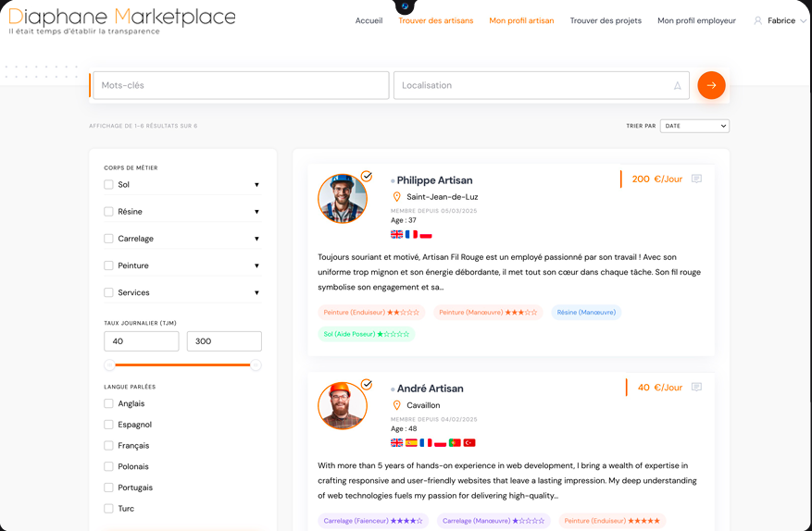Viewport: 812px width, 531px height.
Task: Click the Résine (Manœuvre) skill tag
Action: (x=586, y=312)
